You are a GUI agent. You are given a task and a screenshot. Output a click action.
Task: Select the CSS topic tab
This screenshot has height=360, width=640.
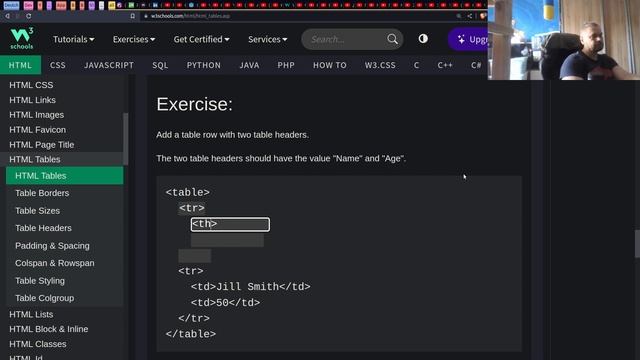[x=58, y=65]
